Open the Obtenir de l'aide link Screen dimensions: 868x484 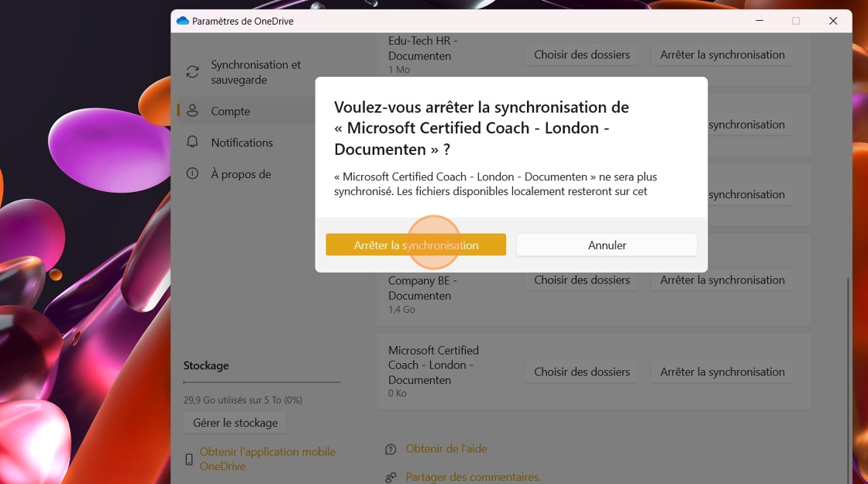pos(446,448)
